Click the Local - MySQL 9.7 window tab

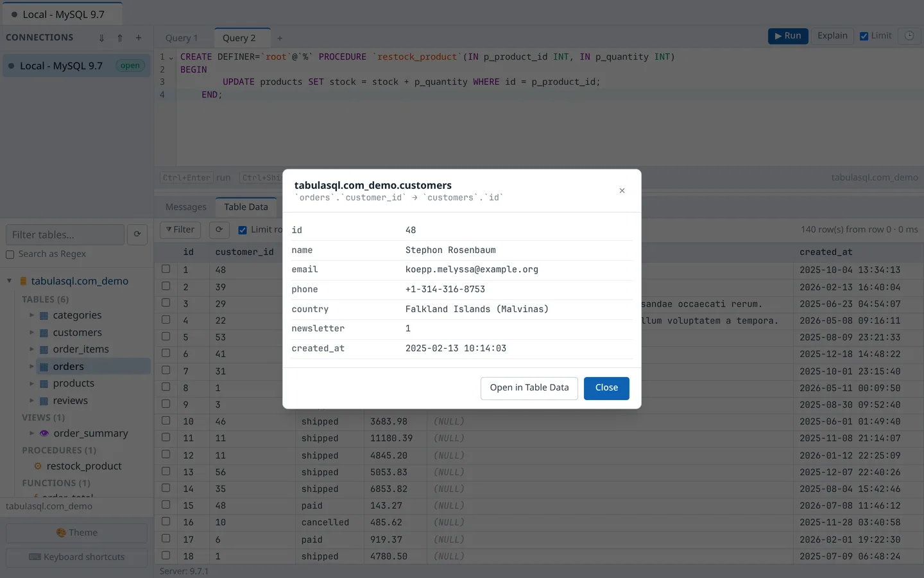(62, 14)
